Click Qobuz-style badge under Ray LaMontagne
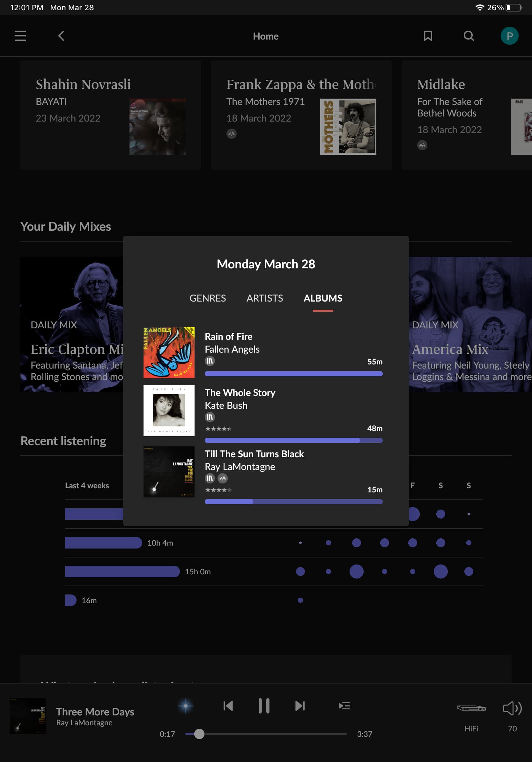The image size is (532, 762). [223, 478]
